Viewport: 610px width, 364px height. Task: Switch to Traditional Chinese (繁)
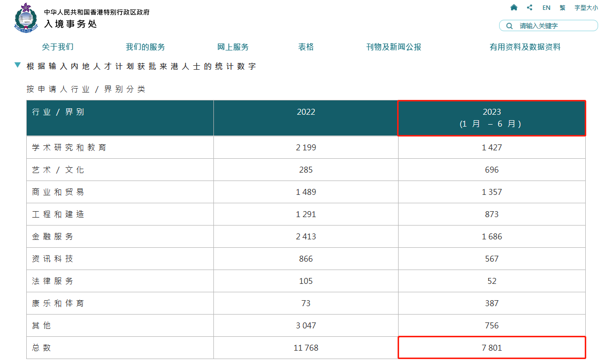pos(562,8)
